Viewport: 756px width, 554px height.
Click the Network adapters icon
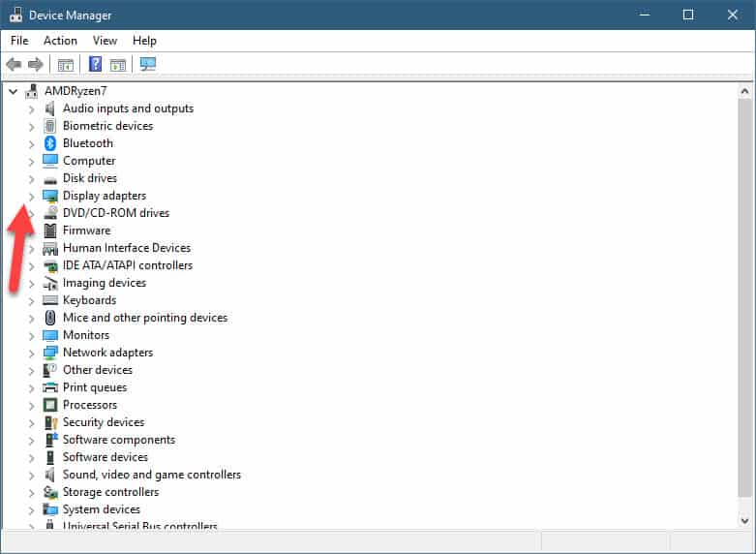50,353
